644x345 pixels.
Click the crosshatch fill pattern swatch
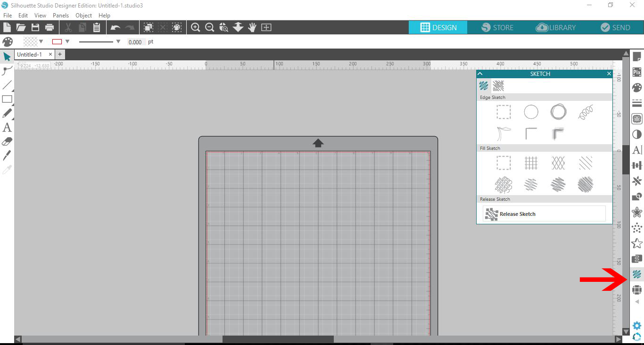(30, 41)
